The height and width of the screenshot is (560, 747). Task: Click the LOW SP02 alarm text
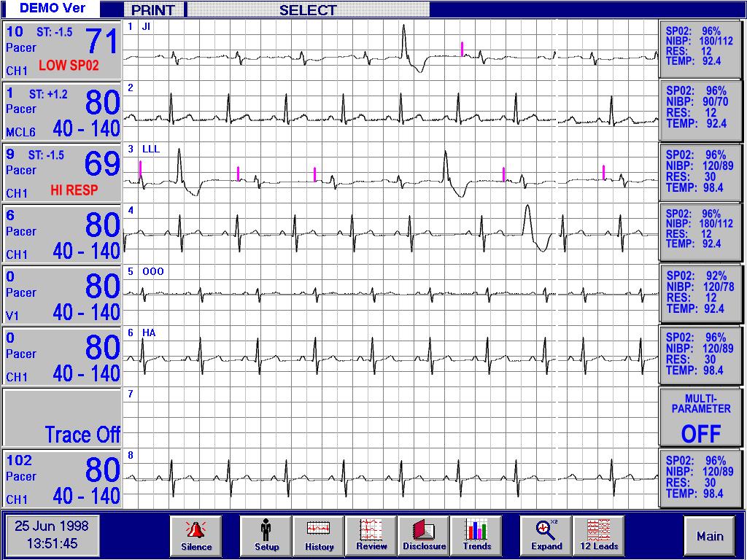pos(69,65)
